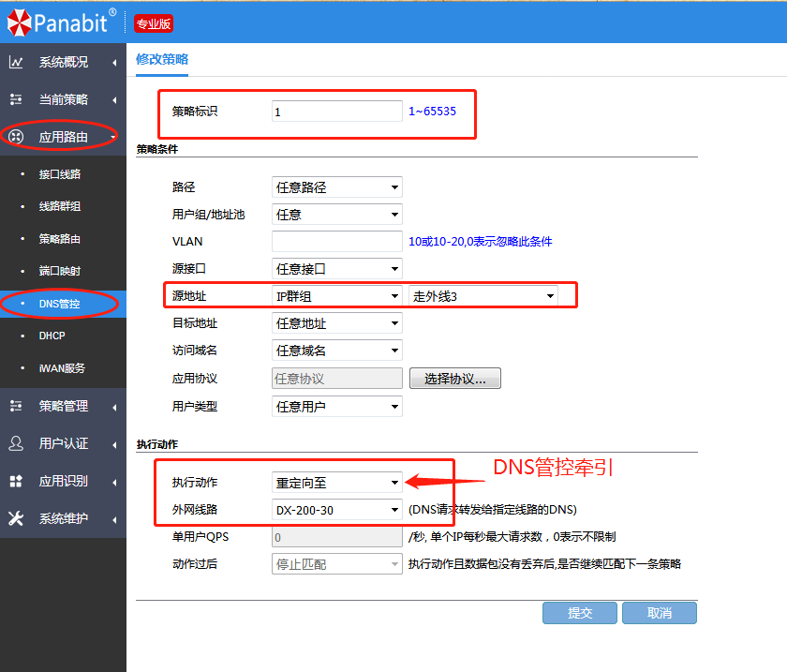The height and width of the screenshot is (672, 787).
Task: Click the 当前策略 list icon
Action: (x=16, y=99)
